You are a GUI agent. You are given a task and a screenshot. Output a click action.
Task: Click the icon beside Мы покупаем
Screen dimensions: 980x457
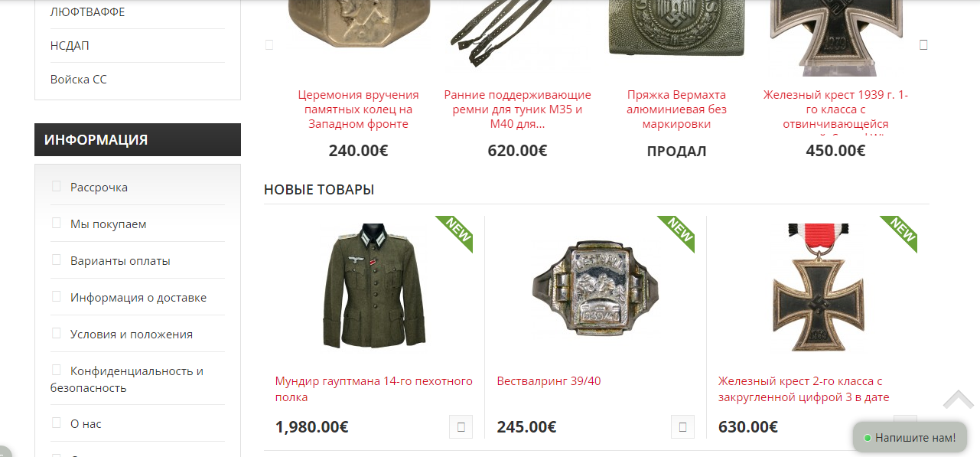[x=56, y=223]
